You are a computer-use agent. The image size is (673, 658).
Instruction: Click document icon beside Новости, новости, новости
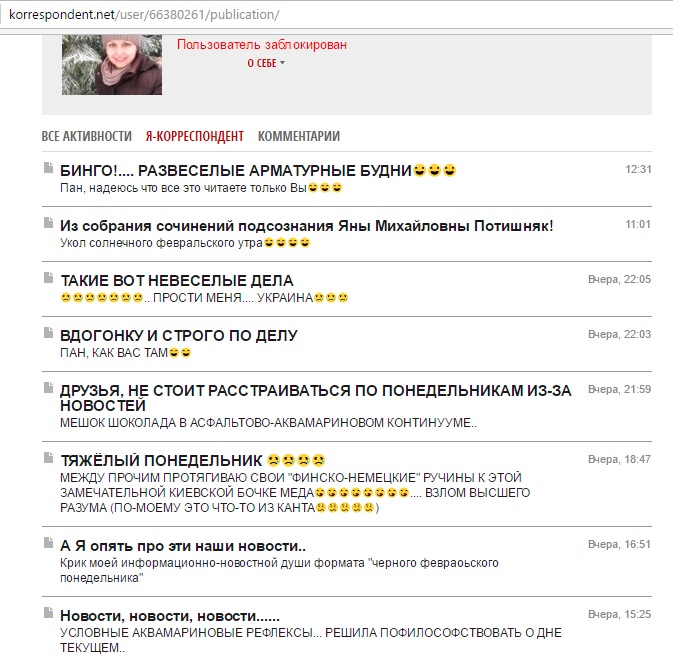[49, 613]
